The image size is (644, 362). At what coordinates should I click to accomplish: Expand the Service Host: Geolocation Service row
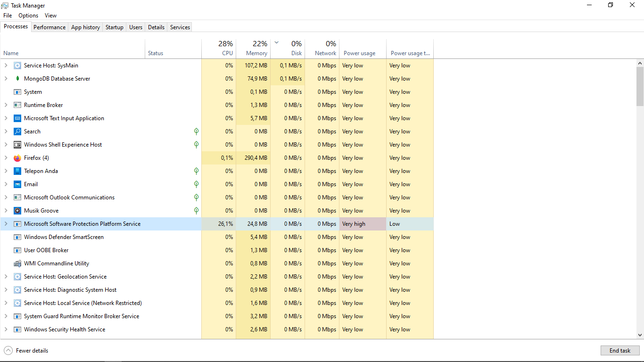(x=6, y=277)
